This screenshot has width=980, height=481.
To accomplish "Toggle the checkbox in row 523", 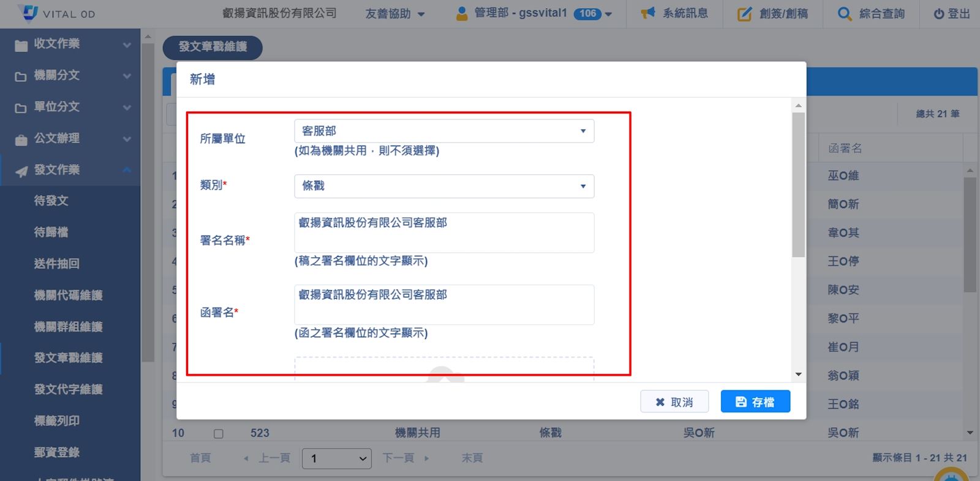I will [219, 433].
